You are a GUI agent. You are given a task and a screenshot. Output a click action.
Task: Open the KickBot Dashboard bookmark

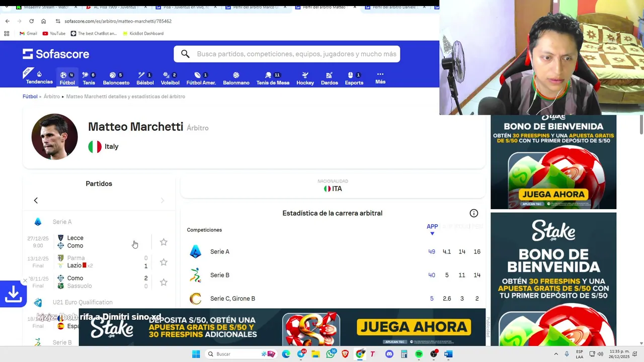(x=143, y=34)
